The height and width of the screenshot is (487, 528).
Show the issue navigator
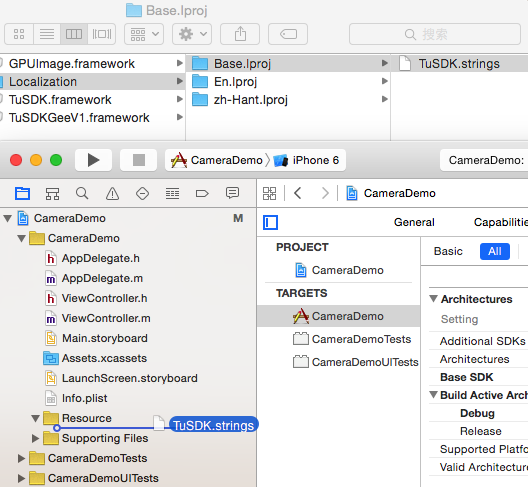112,193
